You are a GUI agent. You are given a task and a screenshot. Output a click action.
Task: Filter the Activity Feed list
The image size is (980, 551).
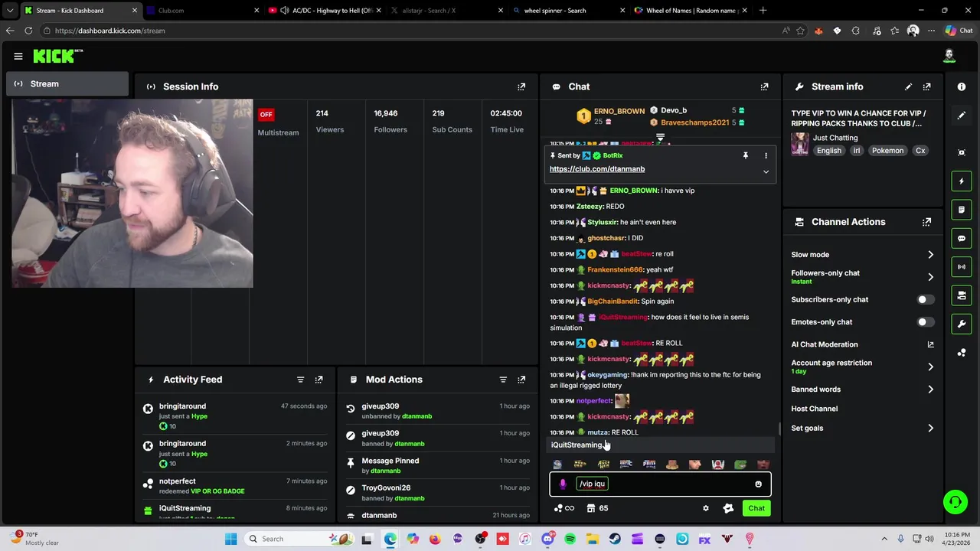click(300, 380)
